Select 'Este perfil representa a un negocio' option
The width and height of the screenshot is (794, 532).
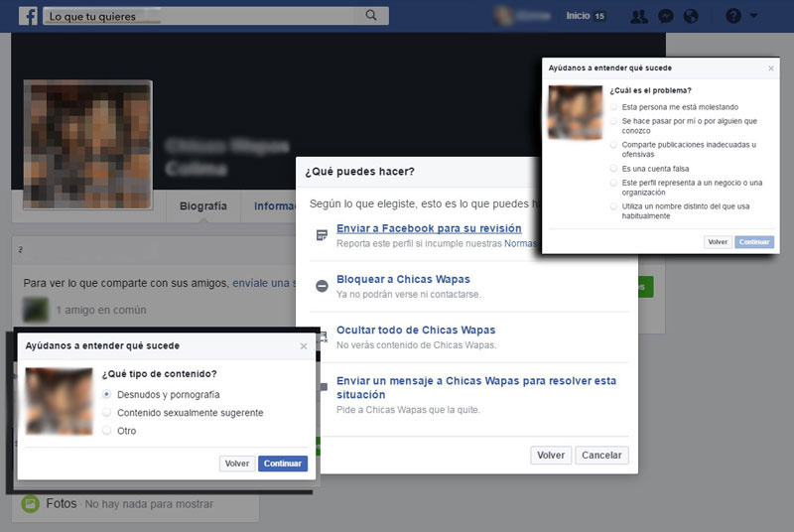point(613,183)
